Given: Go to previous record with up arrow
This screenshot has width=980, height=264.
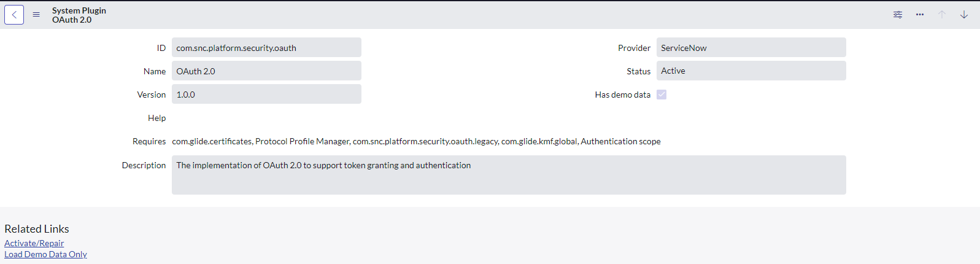Looking at the screenshot, I should [x=941, y=15].
